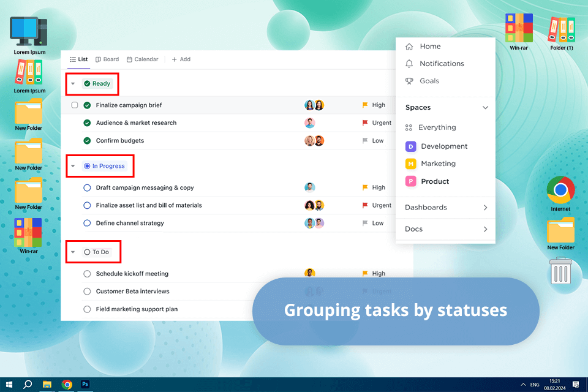Click ENG language indicator
This screenshot has height=392, width=588.
pos(535,385)
